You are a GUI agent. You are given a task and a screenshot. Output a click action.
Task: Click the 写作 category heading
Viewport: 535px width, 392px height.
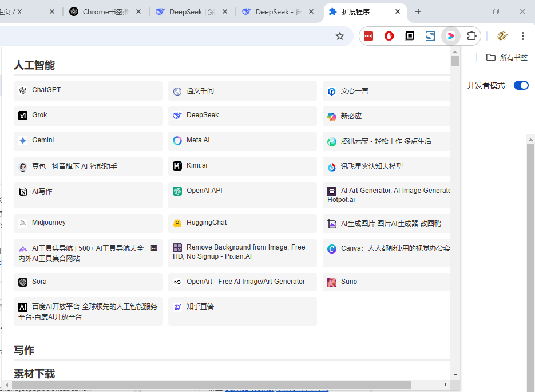point(24,350)
